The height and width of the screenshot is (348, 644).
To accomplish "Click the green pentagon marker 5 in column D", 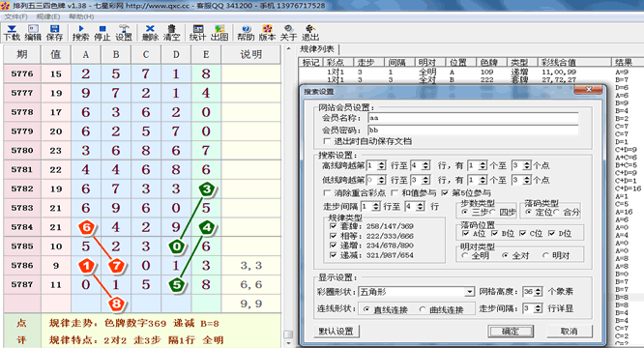I will (177, 284).
